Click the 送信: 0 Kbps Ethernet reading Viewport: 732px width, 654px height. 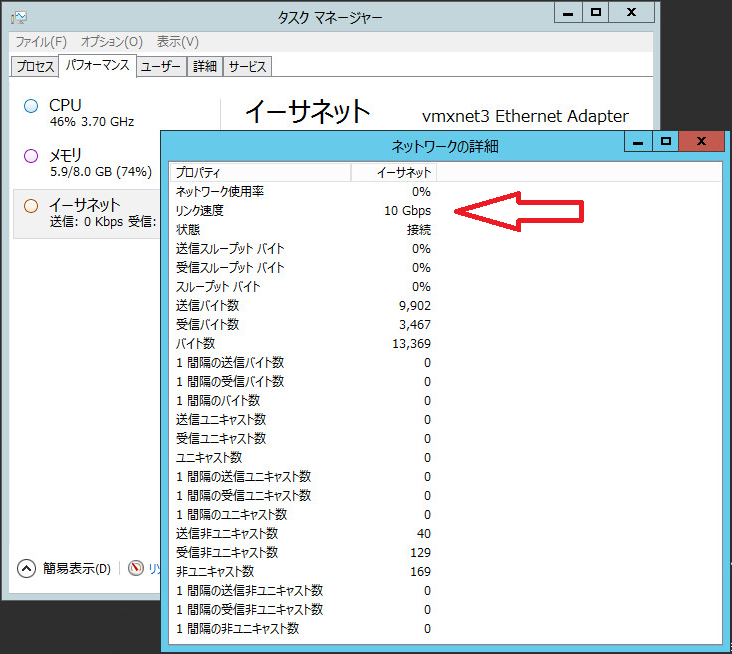(86, 222)
